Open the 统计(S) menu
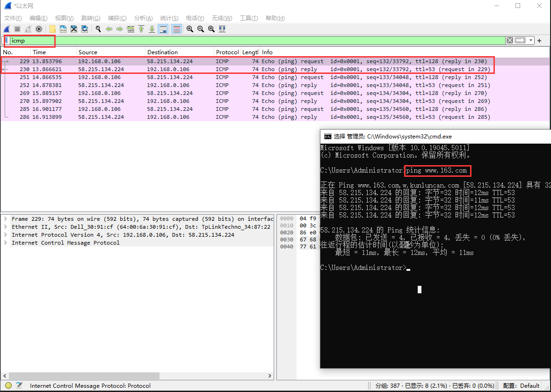551x392 pixels. [x=169, y=18]
